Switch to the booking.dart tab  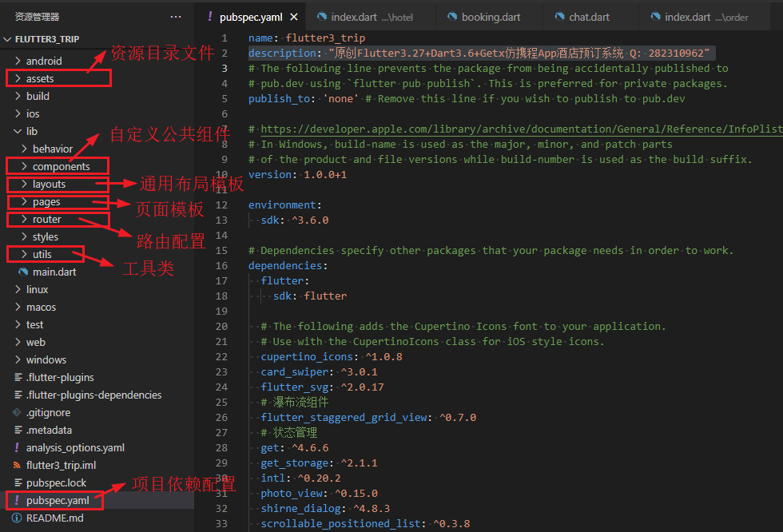491,17
